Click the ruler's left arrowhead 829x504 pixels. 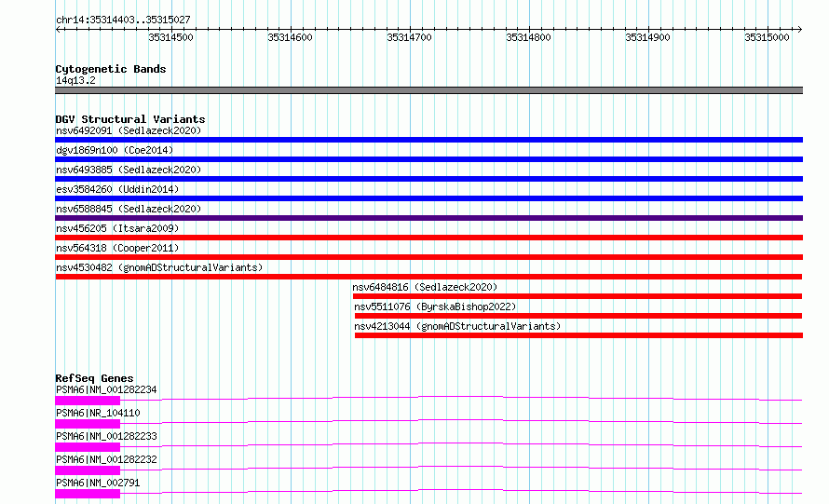click(58, 30)
